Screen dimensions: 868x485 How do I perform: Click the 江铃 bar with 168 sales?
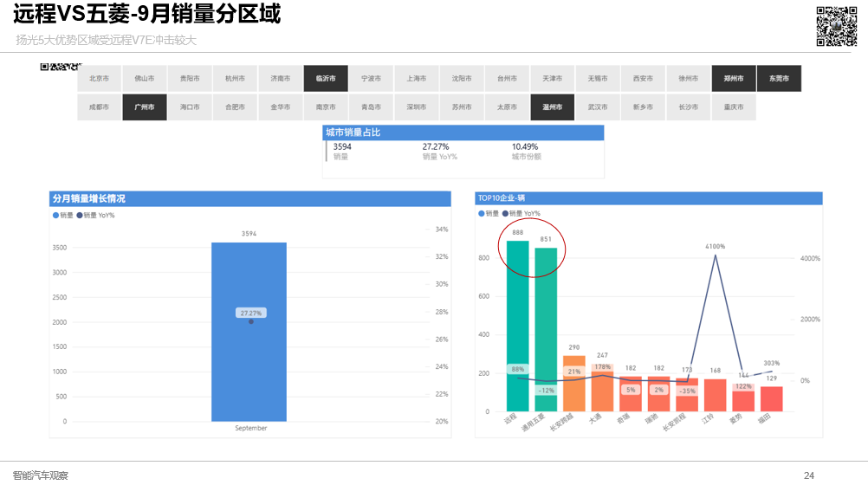716,395
